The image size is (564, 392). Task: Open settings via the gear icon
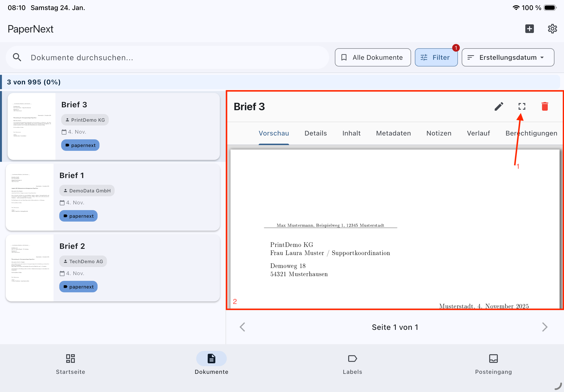coord(552,29)
